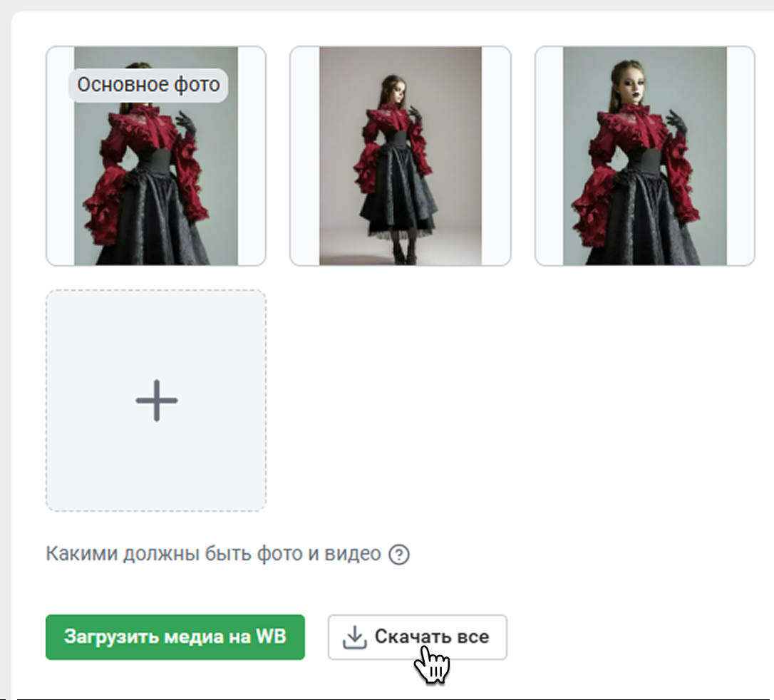The image size is (774, 700).
Task: Click the question mark help icon
Action: click(399, 555)
